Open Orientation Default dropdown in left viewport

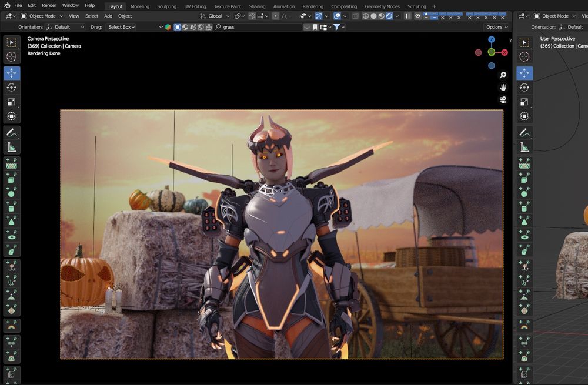click(65, 27)
